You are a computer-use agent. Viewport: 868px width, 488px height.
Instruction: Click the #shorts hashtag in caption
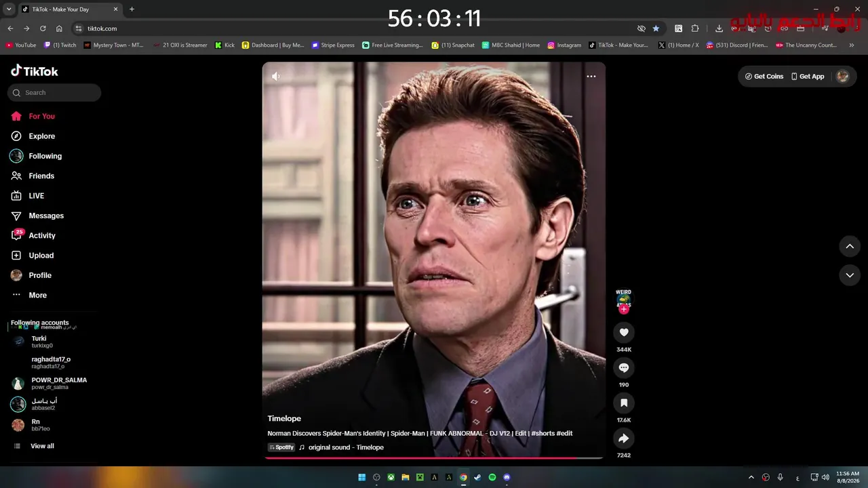[x=542, y=434]
